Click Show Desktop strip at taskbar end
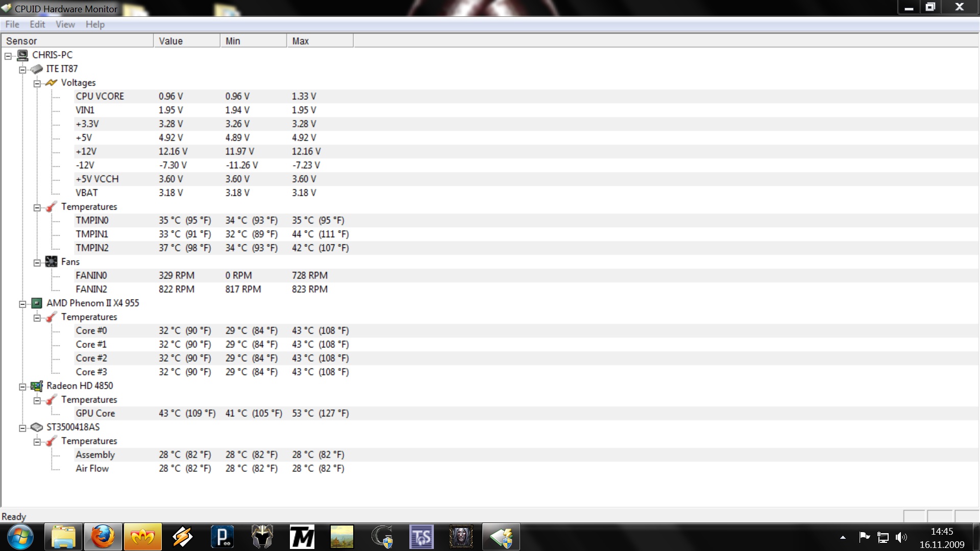Screen dimensions: 980x551 pyautogui.click(x=976, y=537)
